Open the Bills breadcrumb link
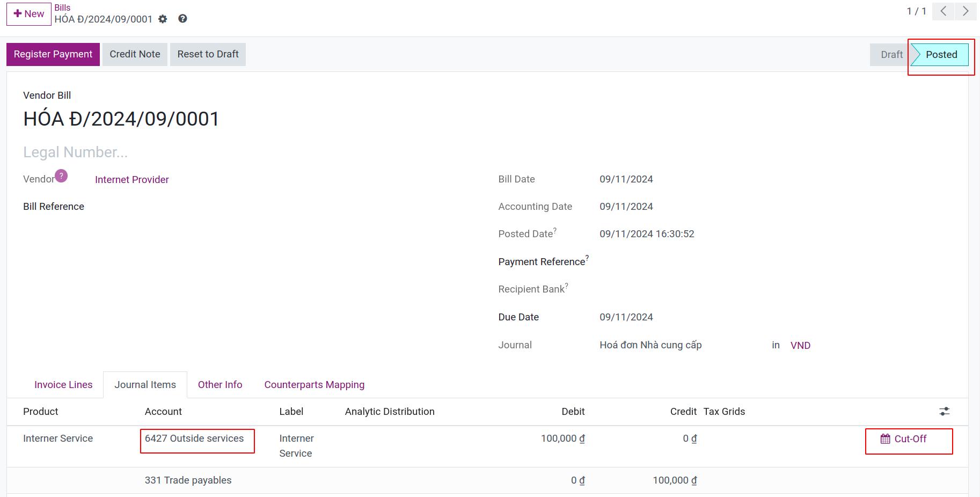This screenshot has height=497, width=980. click(62, 8)
